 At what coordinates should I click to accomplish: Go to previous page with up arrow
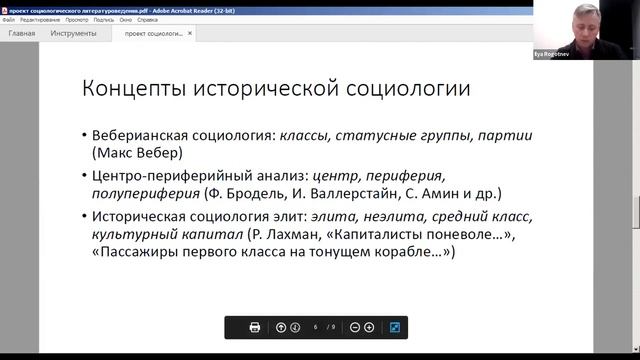point(281,327)
